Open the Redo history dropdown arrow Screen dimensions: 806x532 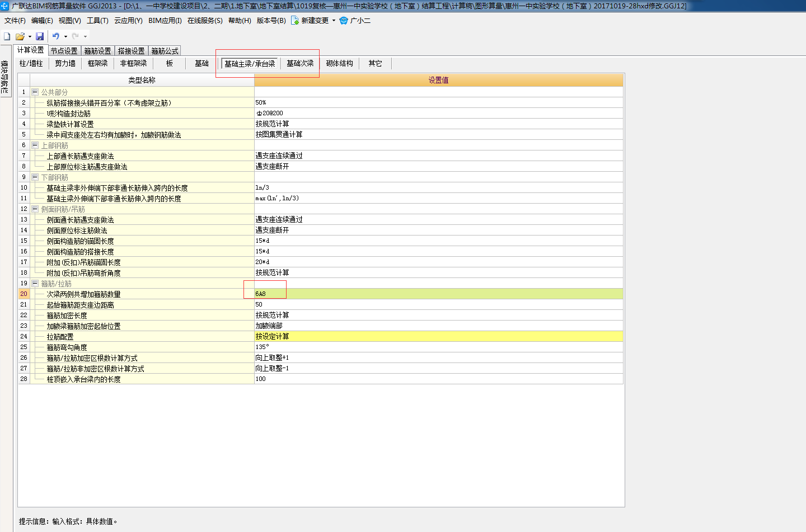(85, 36)
